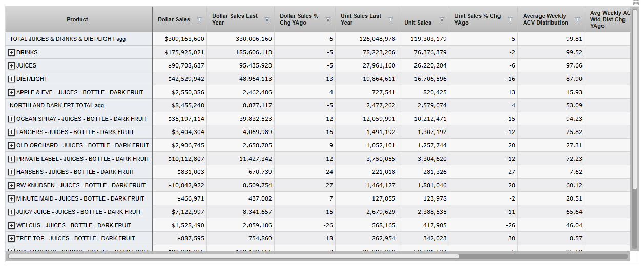Expand Ocean Spray Juices Bottle Dark Fruit

[12, 119]
